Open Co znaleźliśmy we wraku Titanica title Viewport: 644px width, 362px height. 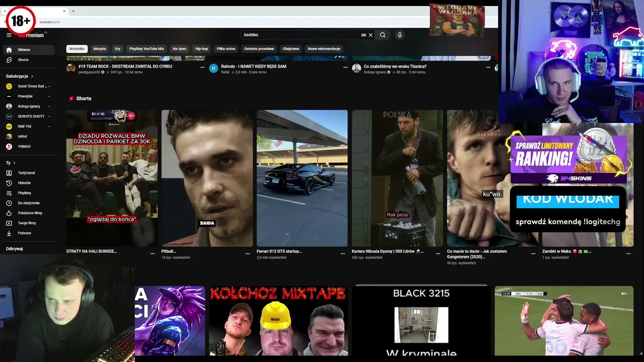pyautogui.click(x=395, y=66)
